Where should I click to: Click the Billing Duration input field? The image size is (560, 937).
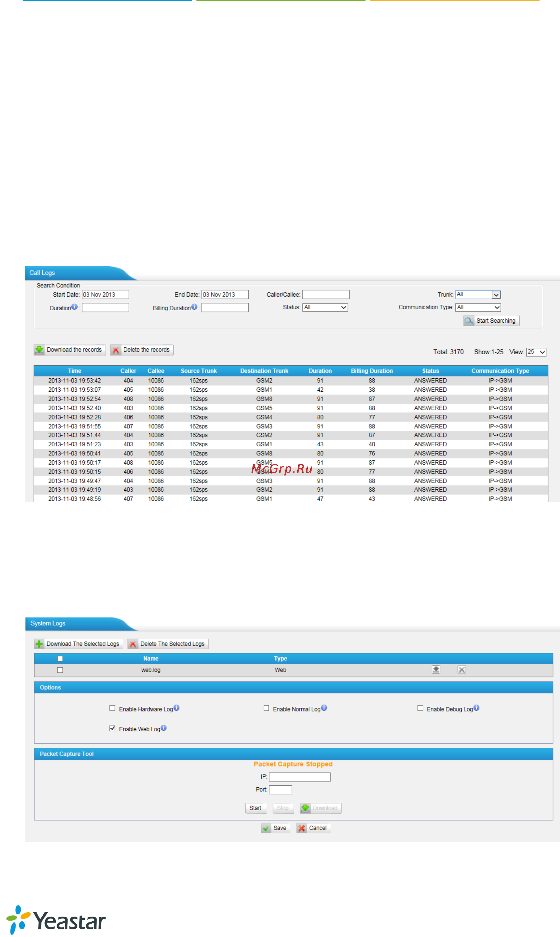coord(225,308)
